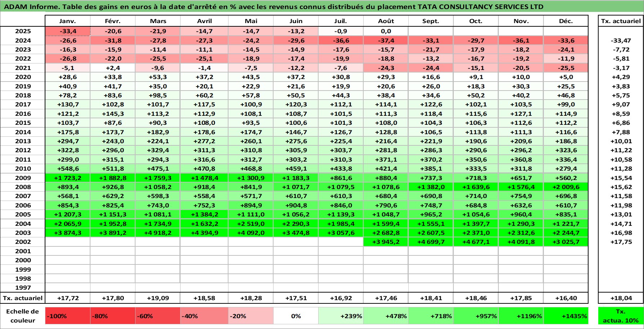Image resolution: width=644 pixels, height=329 pixels.
Task: Select cell with value +53,3
Action: [158, 77]
